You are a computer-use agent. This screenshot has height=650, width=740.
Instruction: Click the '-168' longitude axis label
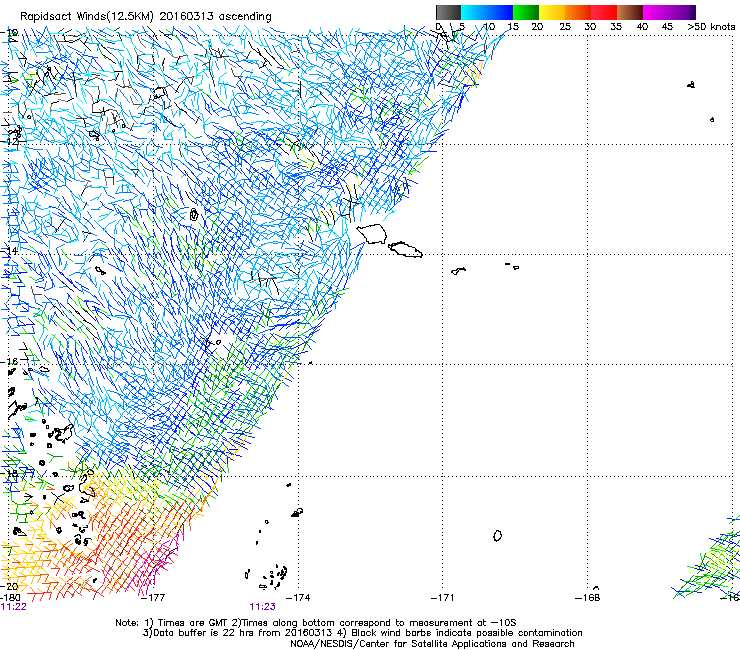coord(588,598)
